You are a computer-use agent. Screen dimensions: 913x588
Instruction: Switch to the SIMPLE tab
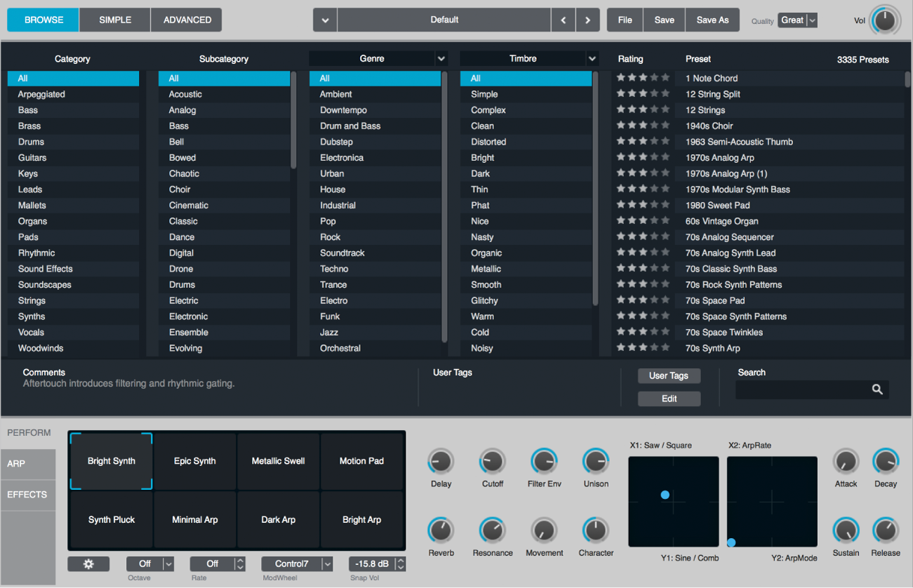click(x=115, y=20)
